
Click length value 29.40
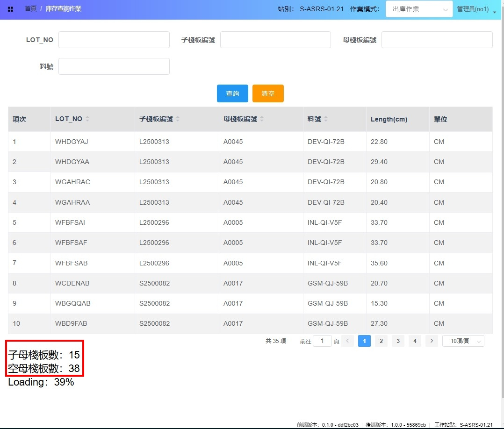(379, 162)
